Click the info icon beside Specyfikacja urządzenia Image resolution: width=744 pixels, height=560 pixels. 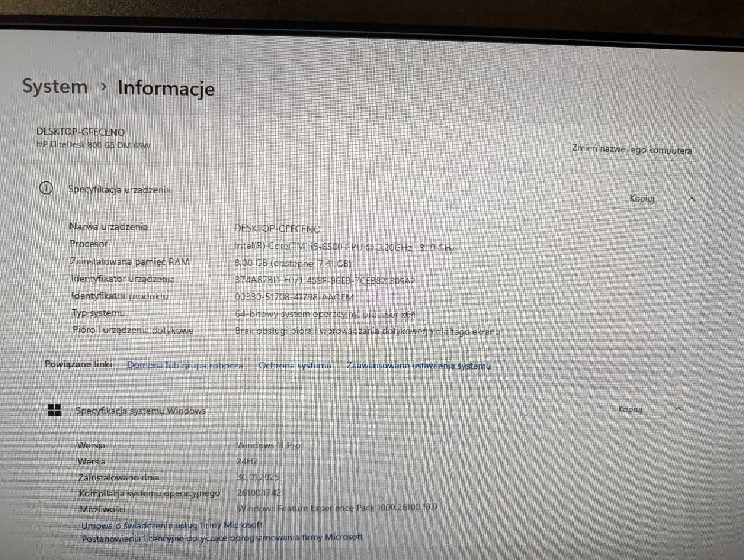[x=46, y=188]
